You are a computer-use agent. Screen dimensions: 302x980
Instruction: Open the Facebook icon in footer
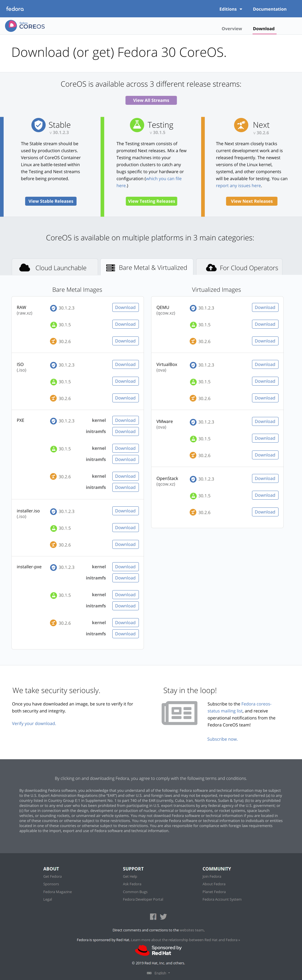pyautogui.click(x=153, y=917)
